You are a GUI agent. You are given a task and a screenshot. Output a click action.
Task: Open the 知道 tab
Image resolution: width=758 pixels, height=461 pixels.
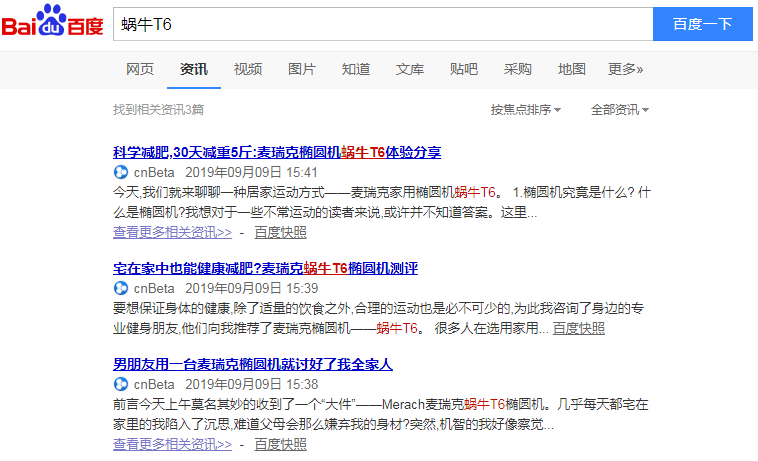[356, 69]
